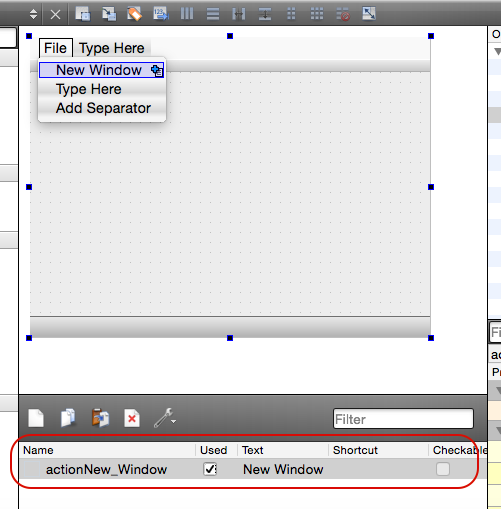Lay out in a grid
501x509 pixels.
pos(317,14)
